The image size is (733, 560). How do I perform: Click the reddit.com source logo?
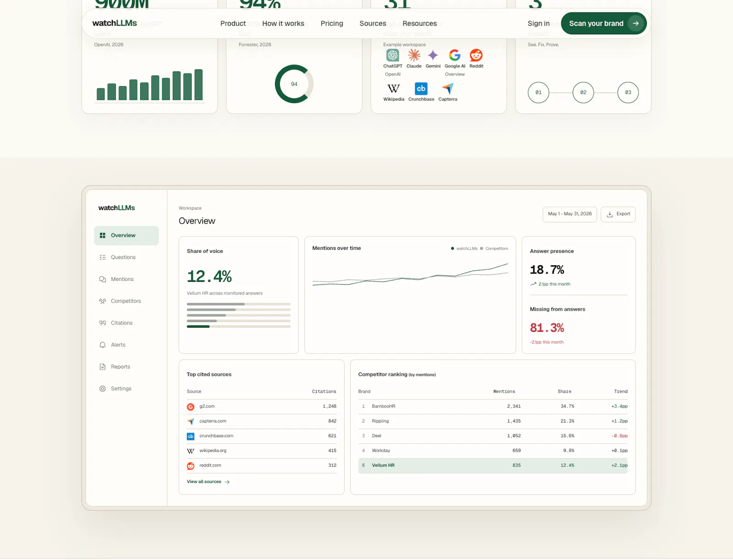pos(191,466)
